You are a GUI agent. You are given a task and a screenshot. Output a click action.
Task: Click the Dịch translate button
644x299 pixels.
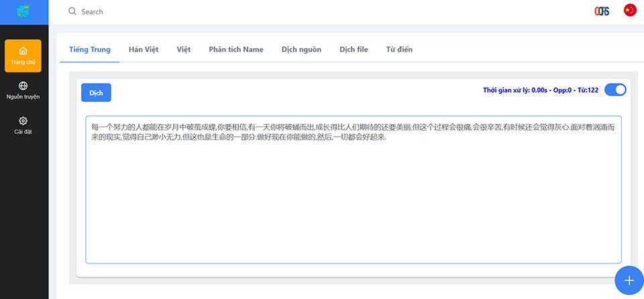point(96,93)
